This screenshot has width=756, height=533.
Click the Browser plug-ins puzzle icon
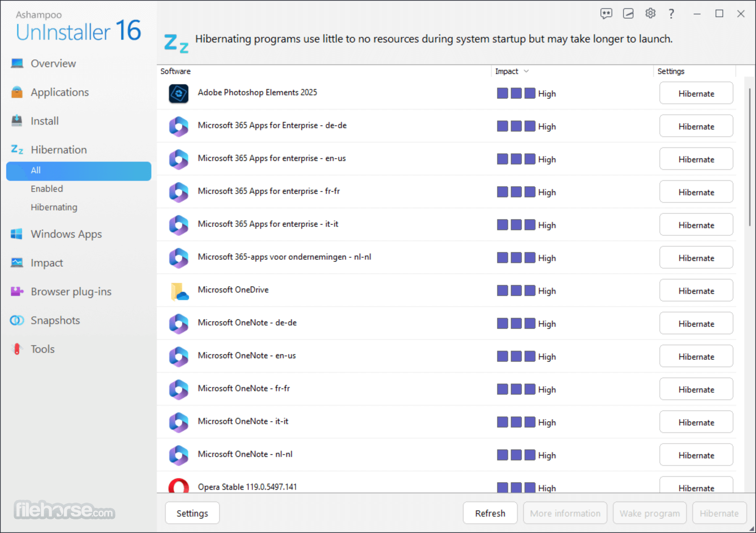17,291
